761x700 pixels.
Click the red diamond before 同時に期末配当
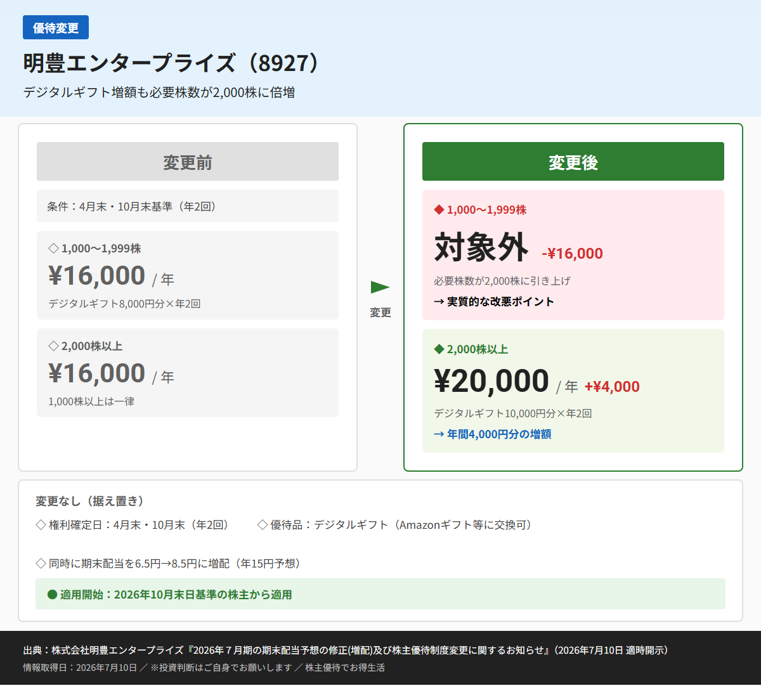coord(41,564)
